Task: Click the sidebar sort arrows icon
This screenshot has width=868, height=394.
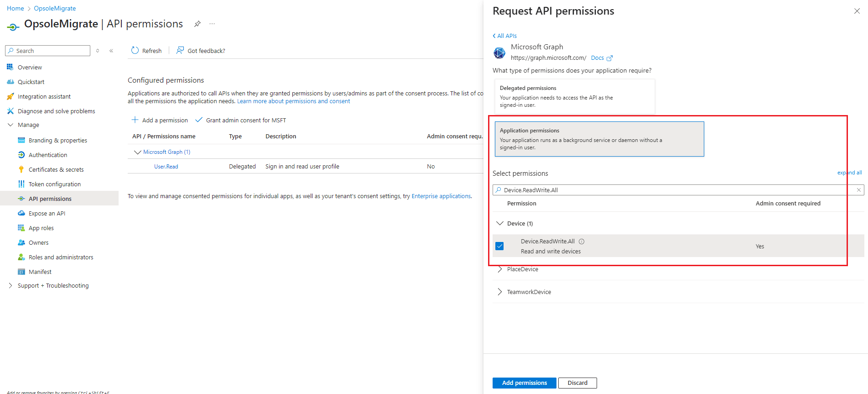Action: pyautogui.click(x=98, y=51)
